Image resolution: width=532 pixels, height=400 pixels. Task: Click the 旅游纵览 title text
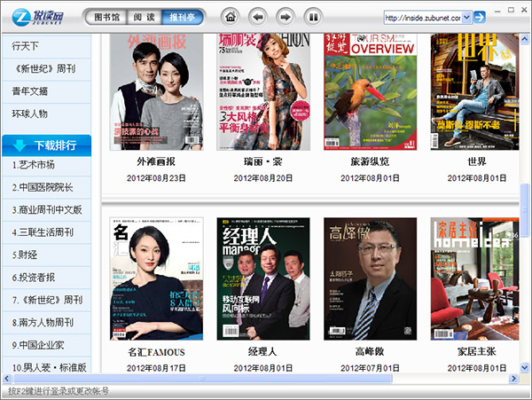(x=370, y=161)
